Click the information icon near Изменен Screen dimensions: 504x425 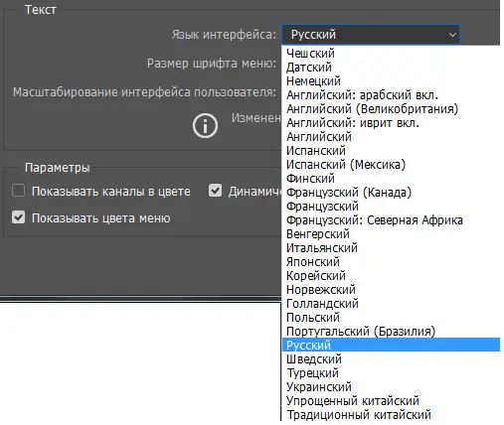[205, 126]
